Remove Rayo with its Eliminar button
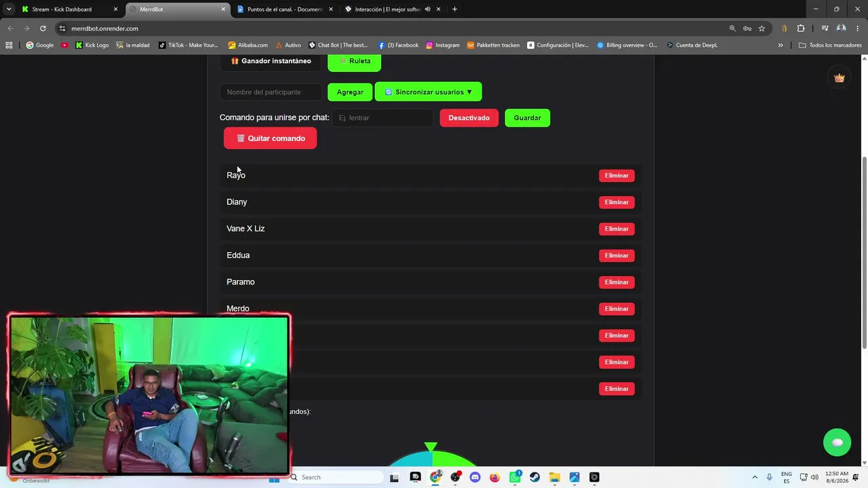 pyautogui.click(x=616, y=176)
